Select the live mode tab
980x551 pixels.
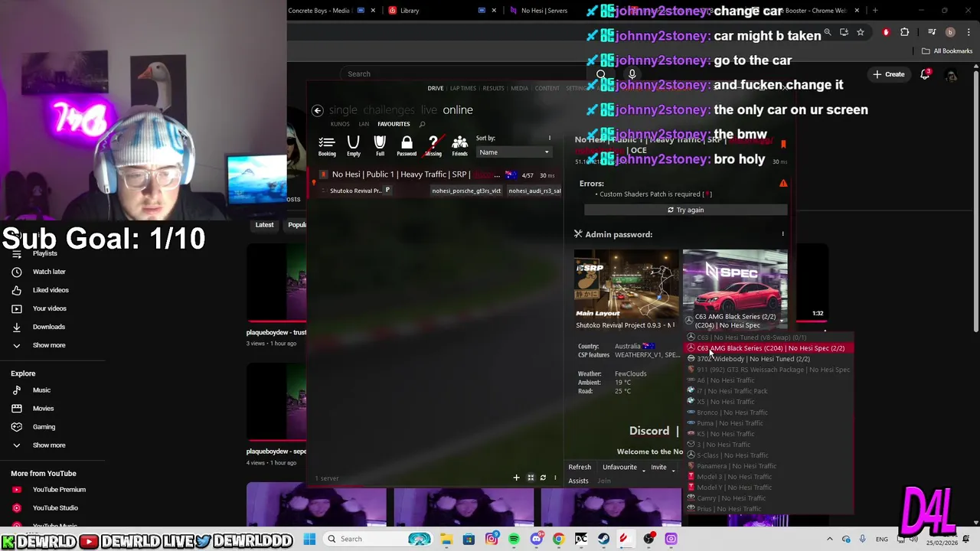pos(429,110)
